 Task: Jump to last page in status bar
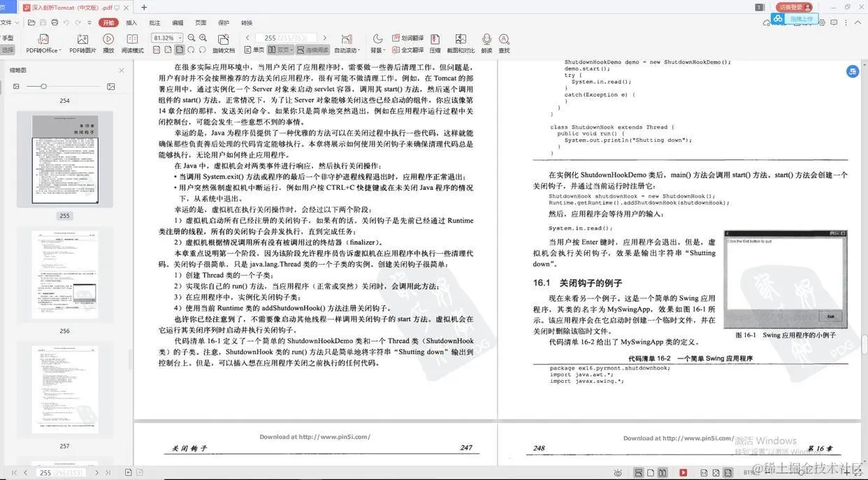pos(108,472)
